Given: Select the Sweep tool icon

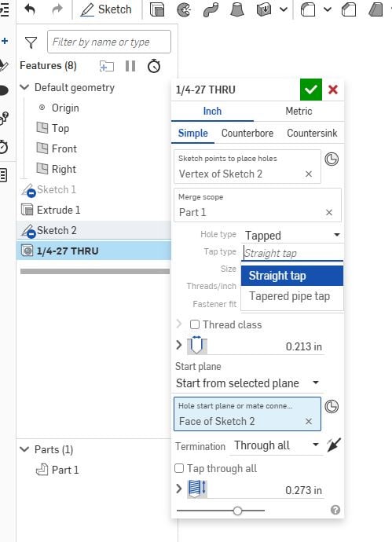Looking at the screenshot, I should 211,9.
